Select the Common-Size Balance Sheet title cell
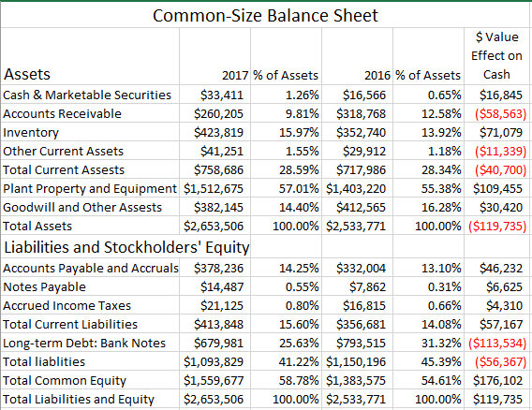Screen dimensions: 532x410 265,15
